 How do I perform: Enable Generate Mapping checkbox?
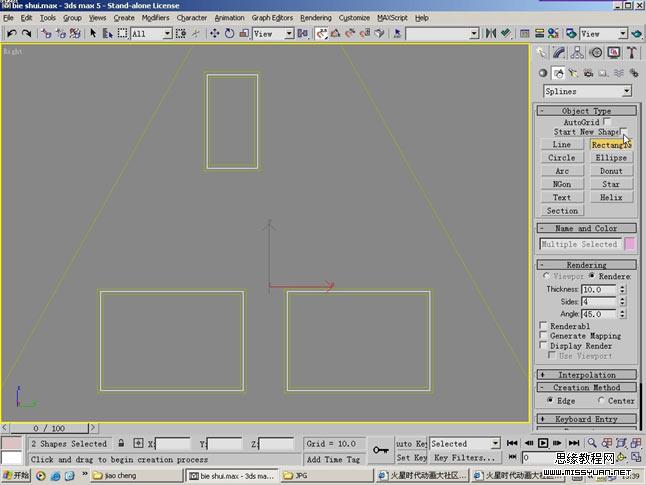coord(543,335)
